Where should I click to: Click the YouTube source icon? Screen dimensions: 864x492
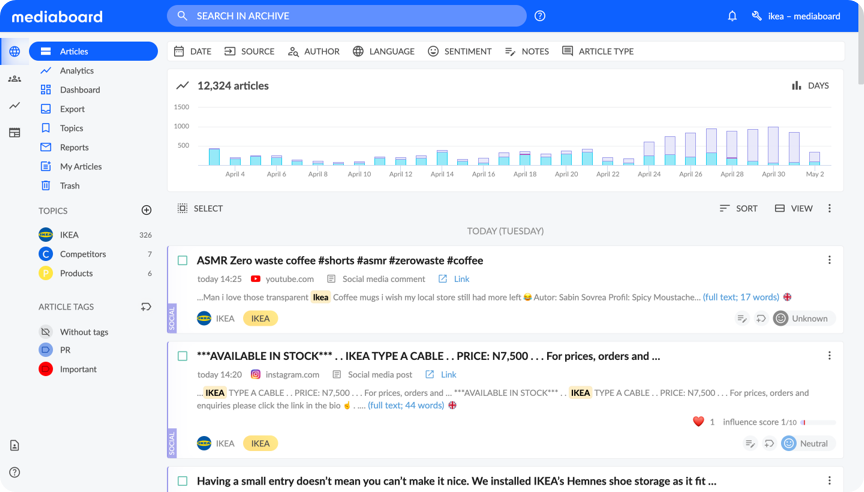[x=256, y=279]
